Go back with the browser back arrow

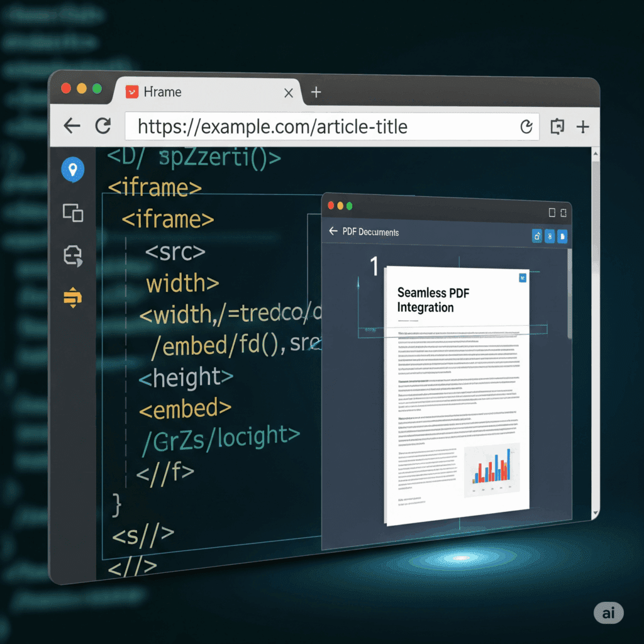point(72,126)
